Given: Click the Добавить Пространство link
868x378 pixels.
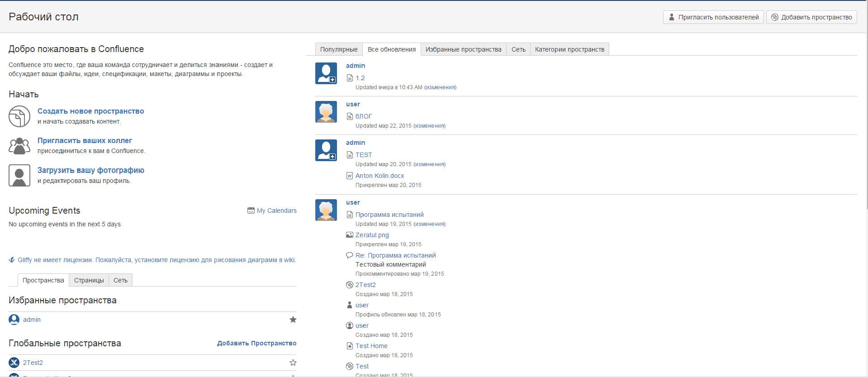Looking at the screenshot, I should pyautogui.click(x=256, y=343).
